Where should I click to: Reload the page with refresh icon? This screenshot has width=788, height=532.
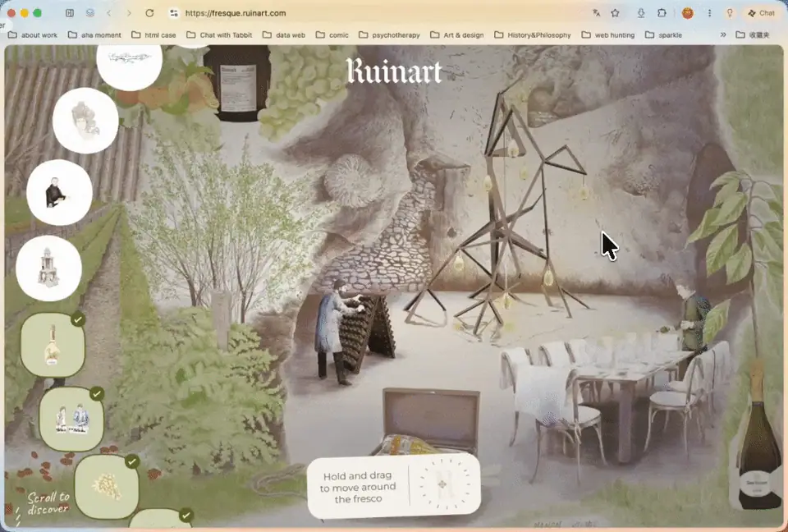(x=149, y=13)
